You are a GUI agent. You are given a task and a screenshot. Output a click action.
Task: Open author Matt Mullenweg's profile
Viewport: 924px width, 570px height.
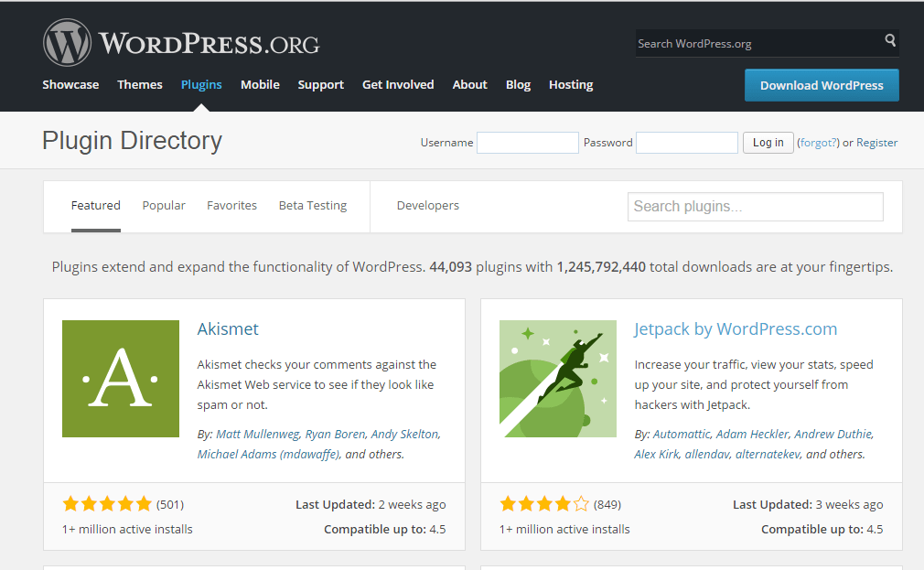pyautogui.click(x=257, y=435)
